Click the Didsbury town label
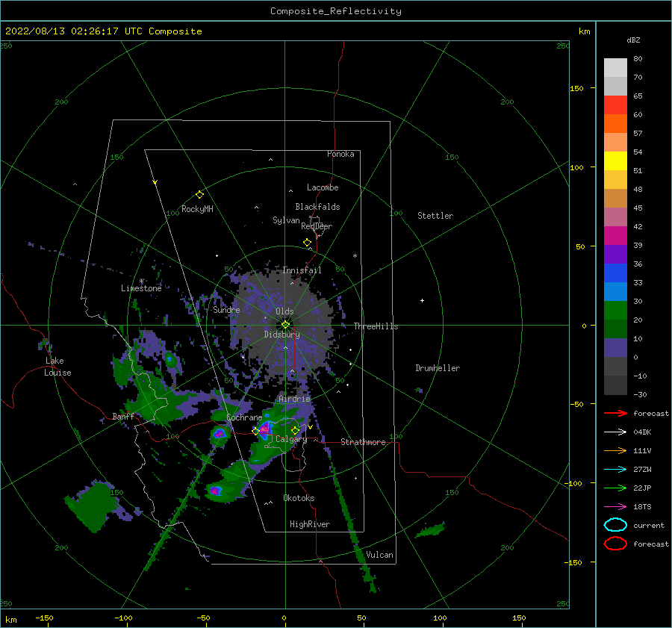Viewport: 672px width, 628px height. [x=281, y=335]
